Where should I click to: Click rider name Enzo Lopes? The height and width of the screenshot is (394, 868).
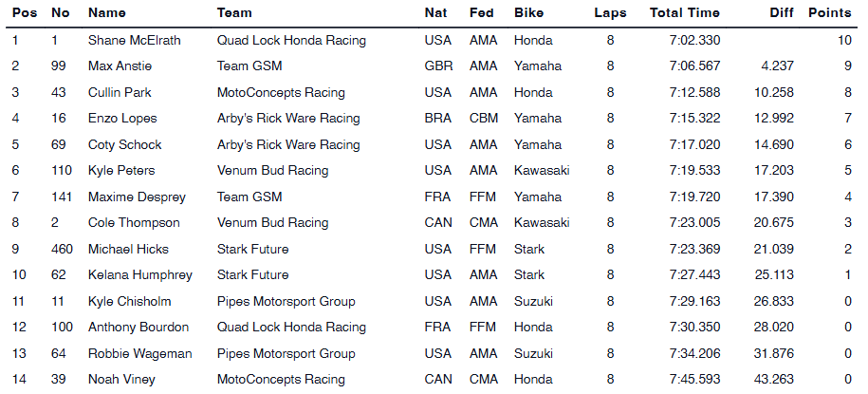(122, 119)
